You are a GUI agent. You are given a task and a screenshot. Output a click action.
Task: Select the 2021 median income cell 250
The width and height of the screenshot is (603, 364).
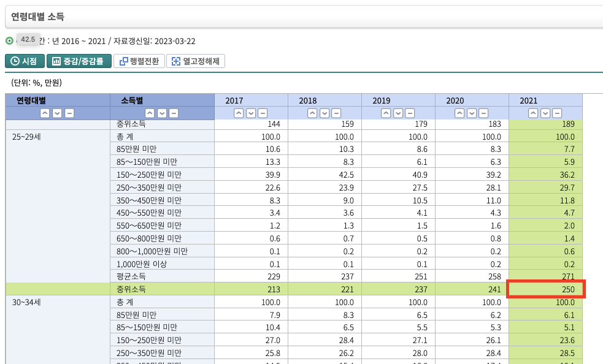tap(546, 289)
